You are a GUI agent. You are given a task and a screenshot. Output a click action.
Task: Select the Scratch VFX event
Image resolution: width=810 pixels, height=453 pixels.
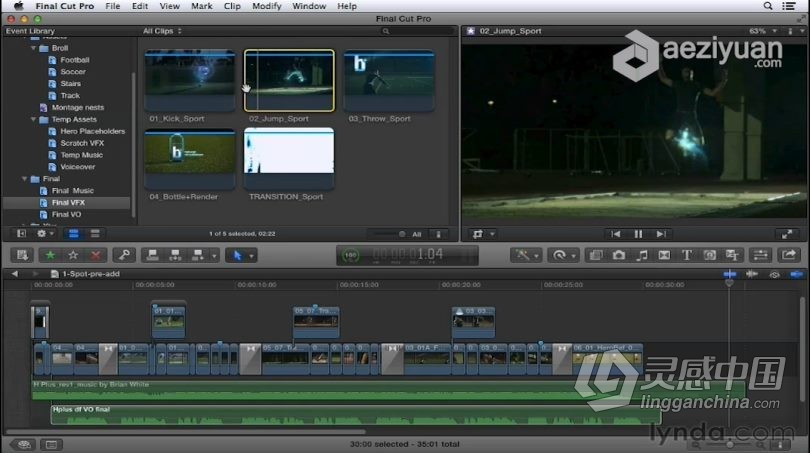coord(82,143)
